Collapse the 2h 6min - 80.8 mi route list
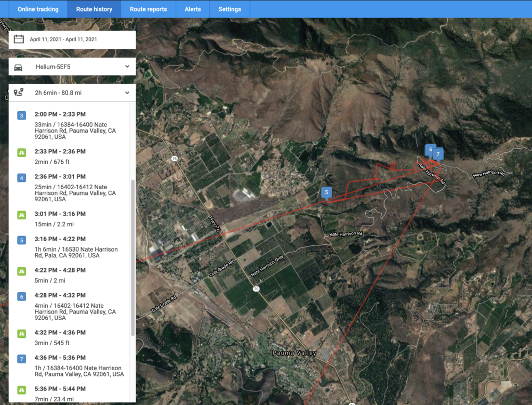Viewport: 532px width, 405px height. 127,93
